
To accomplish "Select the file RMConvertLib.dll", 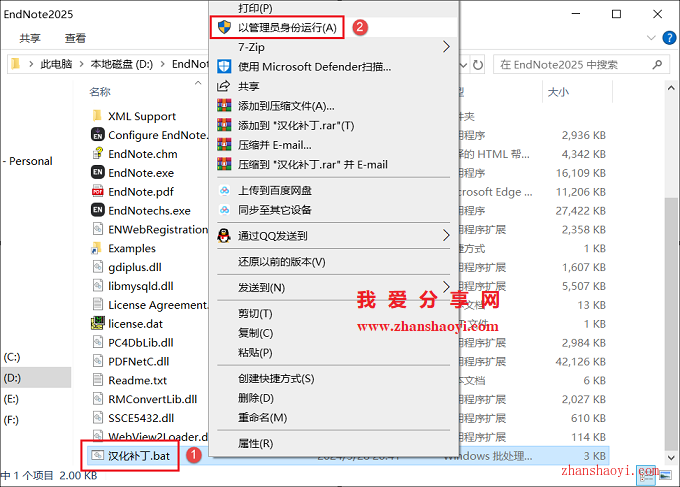I will point(152,399).
